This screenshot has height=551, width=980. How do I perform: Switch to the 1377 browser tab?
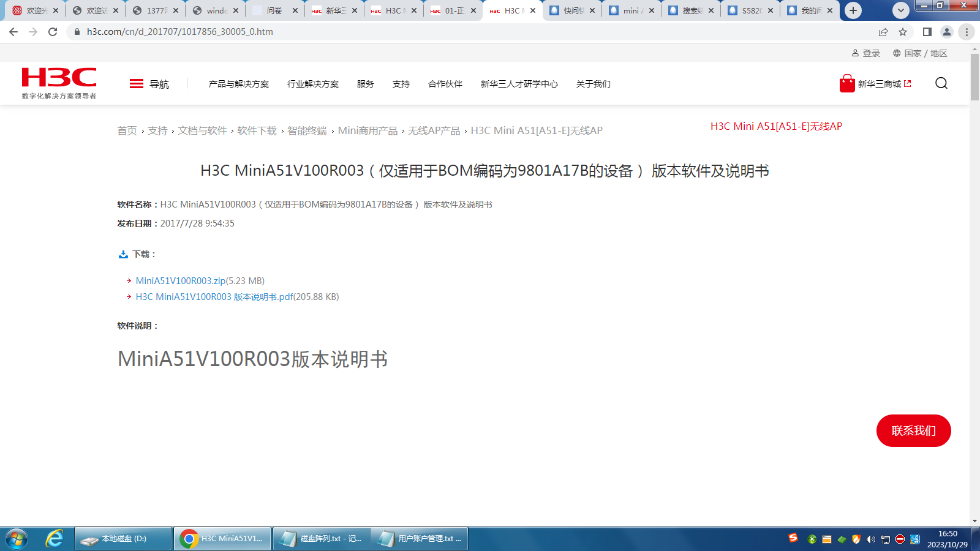[x=156, y=10]
